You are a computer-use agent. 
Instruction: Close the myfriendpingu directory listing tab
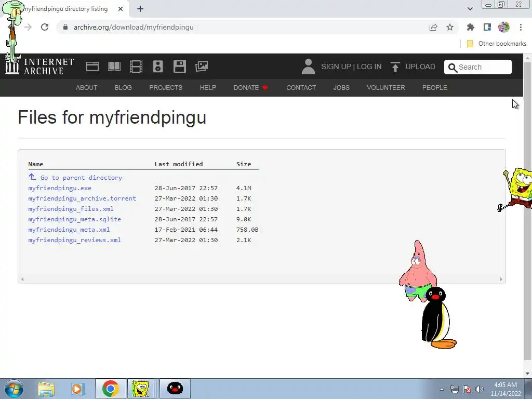(x=121, y=9)
